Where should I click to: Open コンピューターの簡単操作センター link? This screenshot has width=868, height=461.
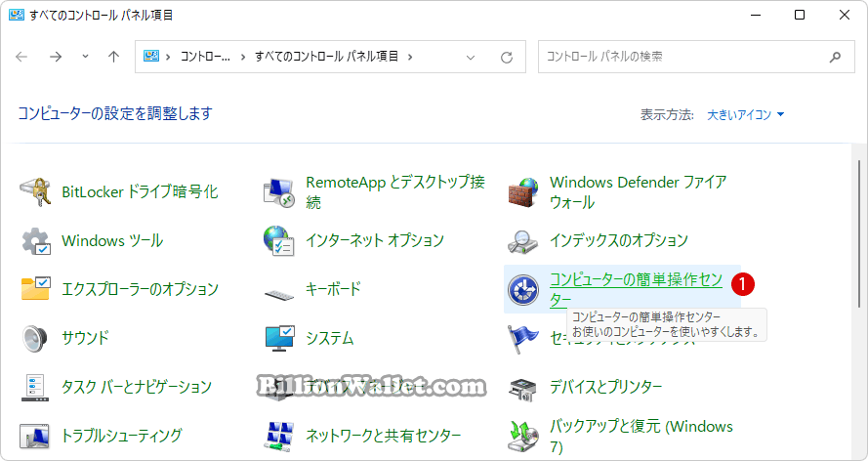tap(636, 289)
